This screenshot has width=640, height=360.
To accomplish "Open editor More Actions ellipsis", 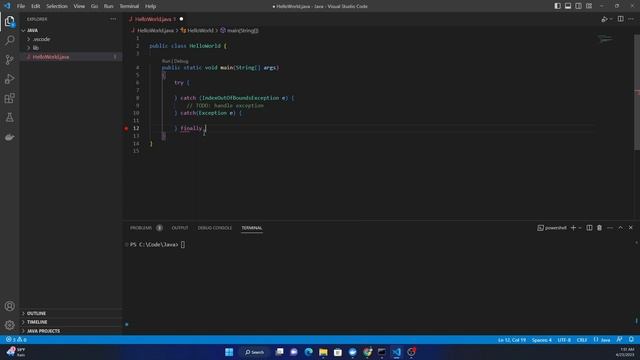I will 631,19.
